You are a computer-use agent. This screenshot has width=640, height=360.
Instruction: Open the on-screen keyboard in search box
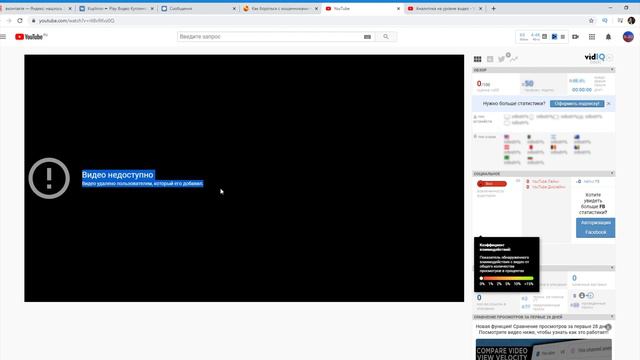point(367,37)
